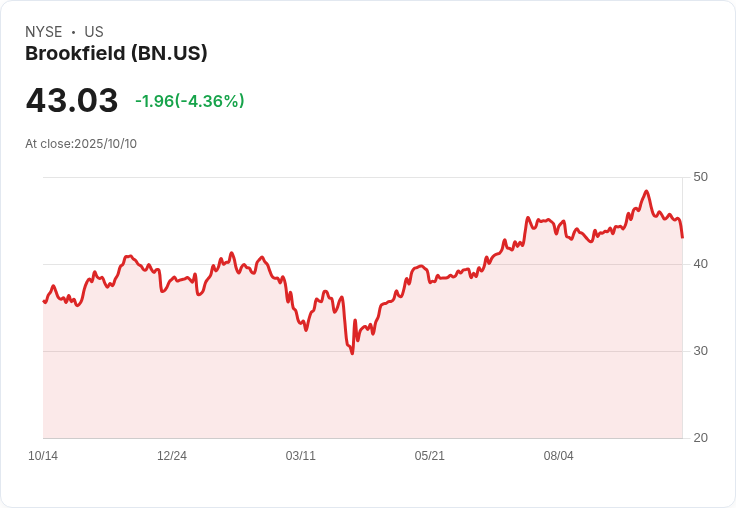Click the 43.03 current price
The width and height of the screenshot is (736, 508).
[72, 100]
